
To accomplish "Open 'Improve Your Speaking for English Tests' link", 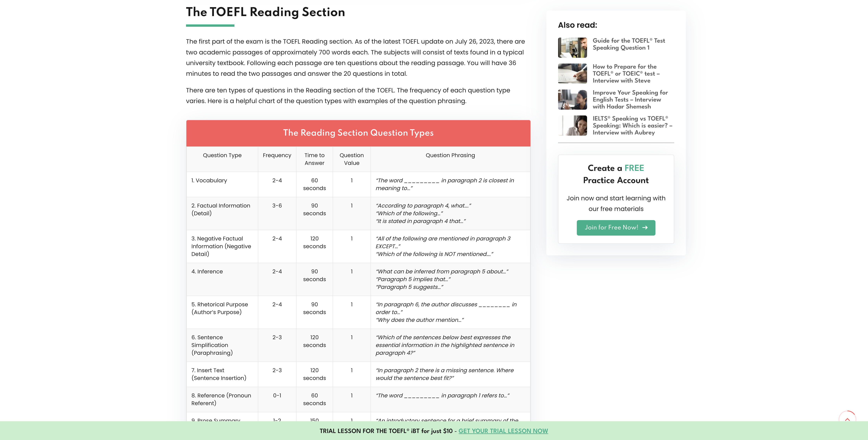I will point(630,99).
